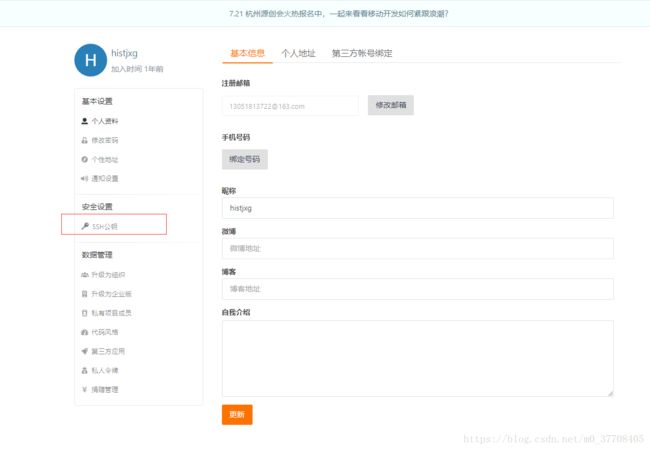
Task: Select the 基本信息 tab
Action: tap(247, 53)
